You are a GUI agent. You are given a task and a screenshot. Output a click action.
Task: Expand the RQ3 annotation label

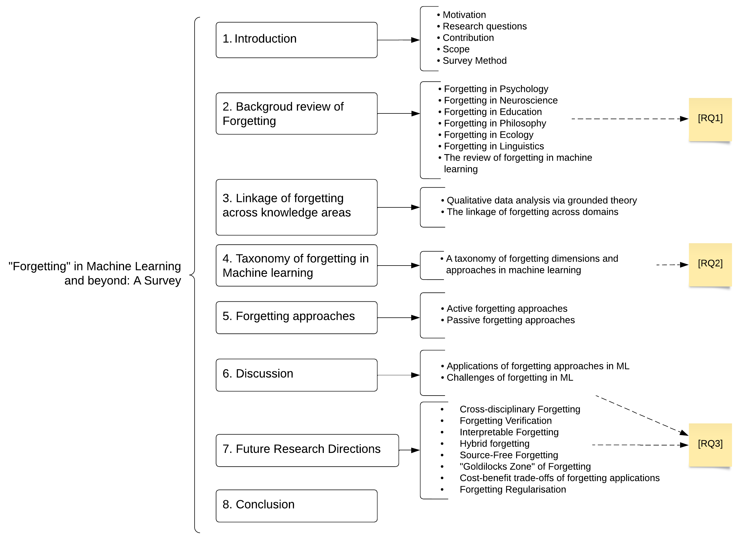click(x=710, y=444)
